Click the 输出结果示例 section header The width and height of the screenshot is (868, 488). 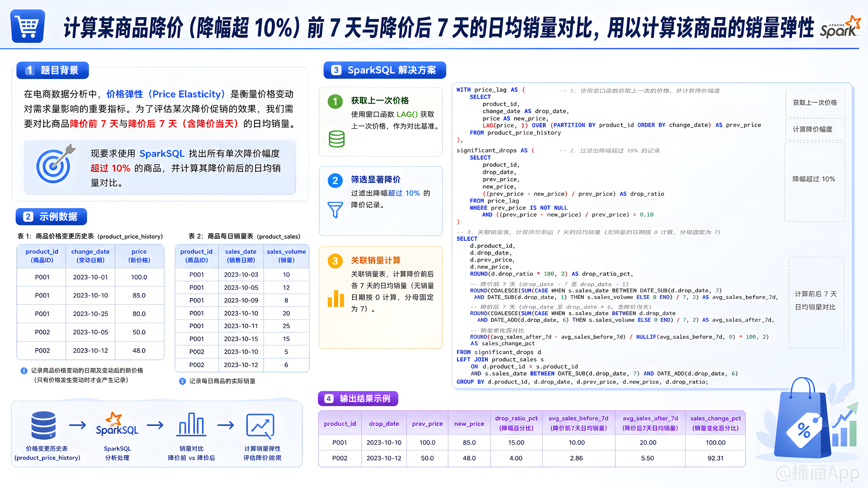(x=358, y=399)
